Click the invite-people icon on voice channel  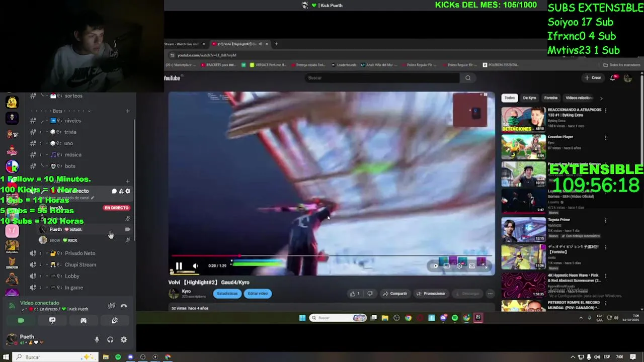click(121, 191)
